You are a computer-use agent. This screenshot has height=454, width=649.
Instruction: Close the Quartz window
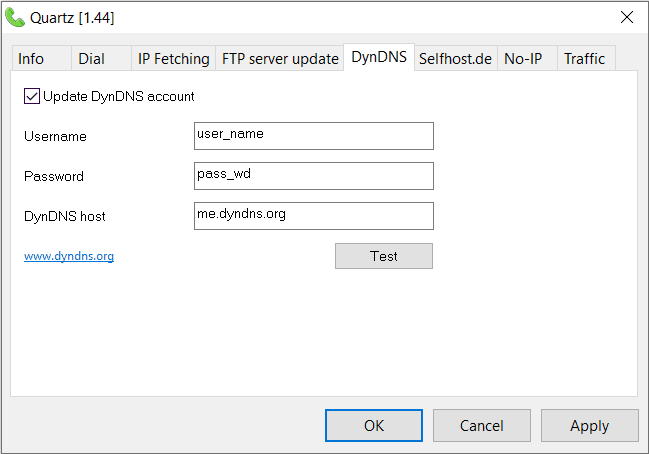tap(627, 17)
